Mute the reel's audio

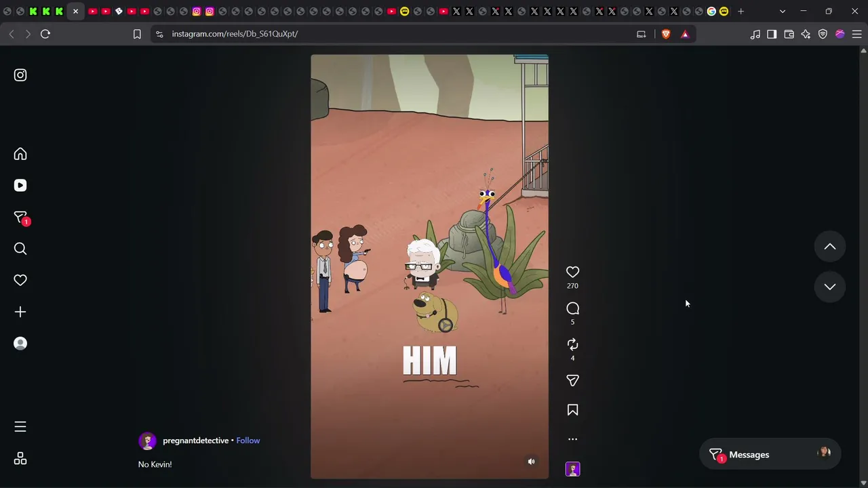(532, 462)
